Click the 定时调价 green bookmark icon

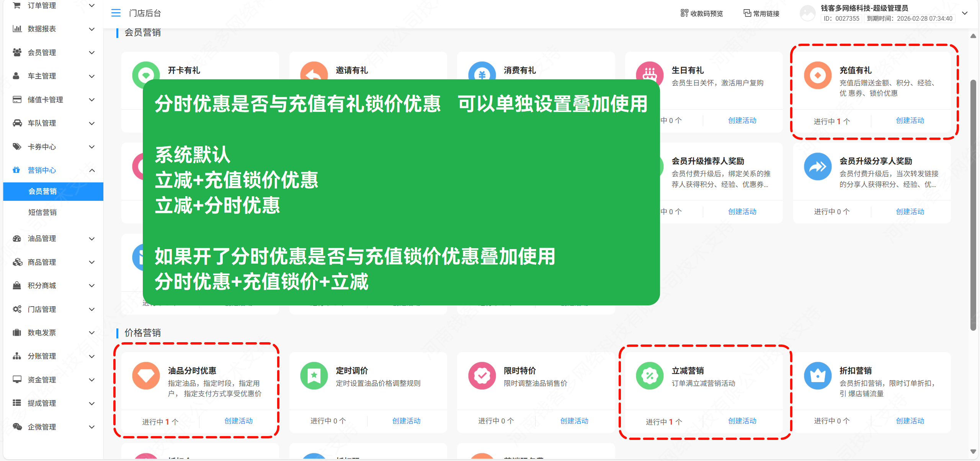pyautogui.click(x=314, y=376)
